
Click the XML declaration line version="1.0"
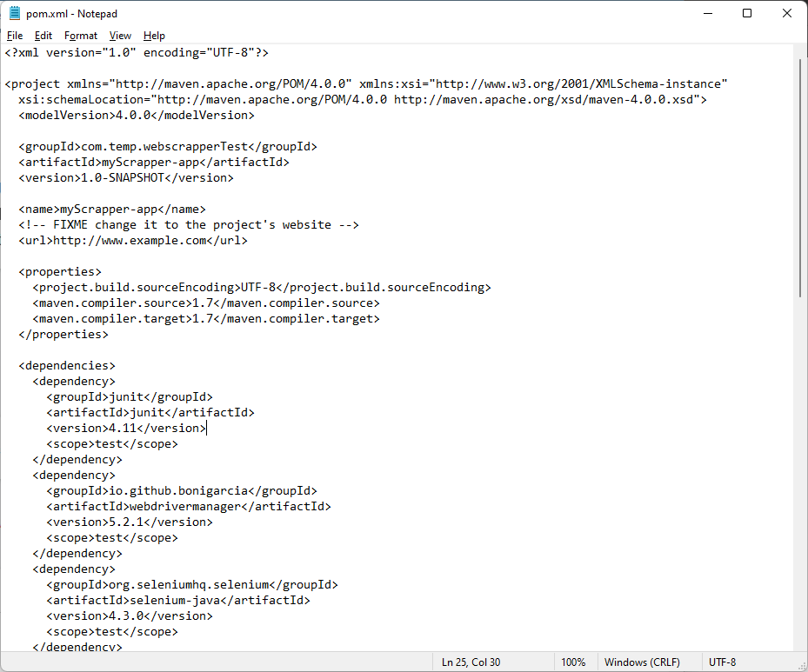click(137, 52)
